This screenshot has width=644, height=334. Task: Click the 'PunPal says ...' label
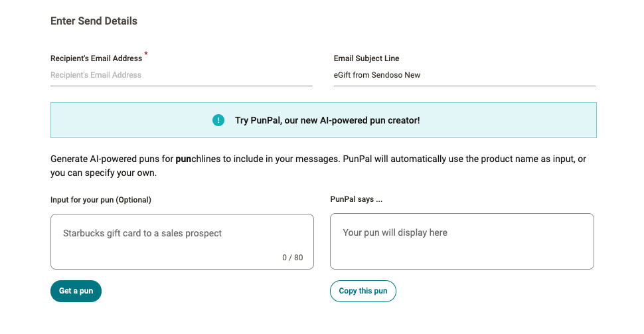click(356, 199)
